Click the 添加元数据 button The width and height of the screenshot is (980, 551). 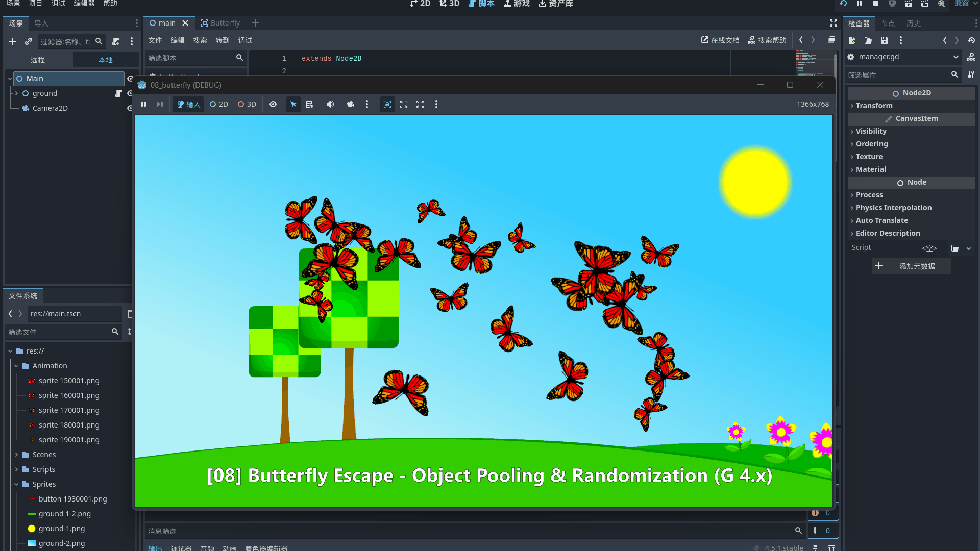[x=911, y=266]
